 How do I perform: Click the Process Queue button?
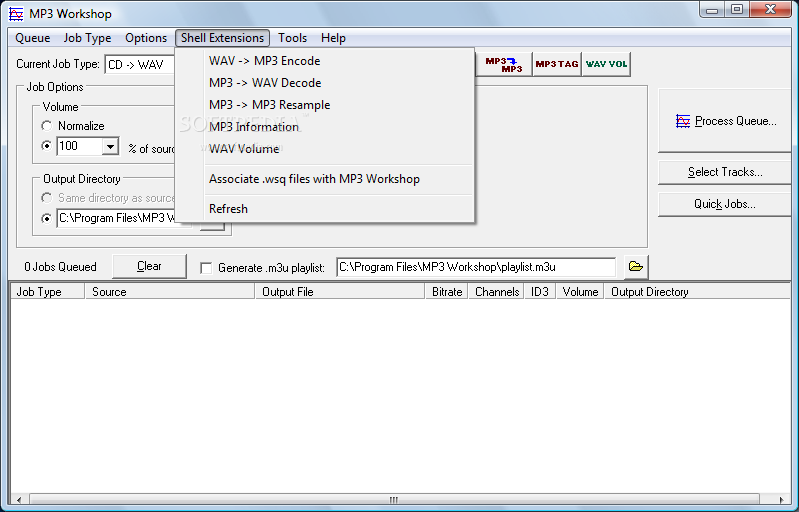pyautogui.click(x=726, y=121)
